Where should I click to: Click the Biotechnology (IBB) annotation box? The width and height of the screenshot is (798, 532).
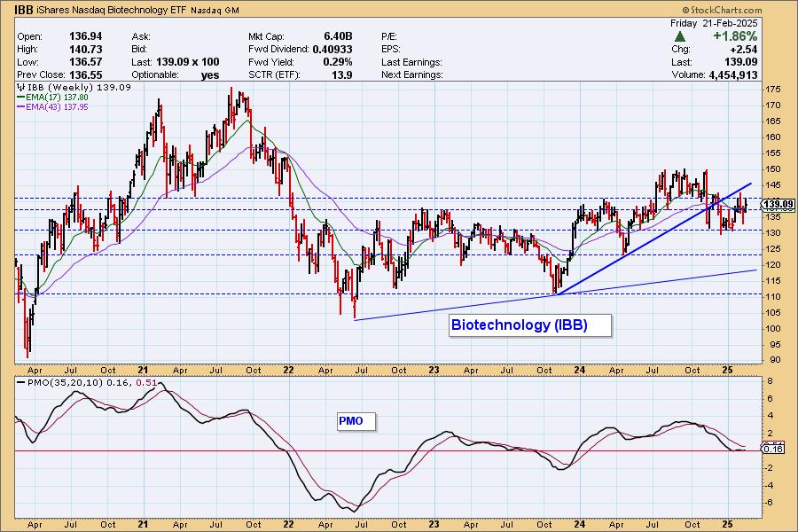(530, 325)
